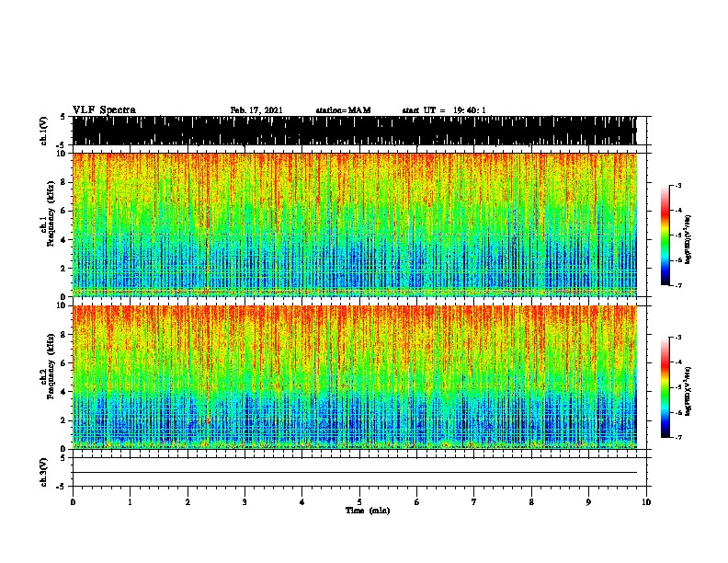The height and width of the screenshot is (563, 728).
Task: Click the "8" kHz tick of ch.2 spectrogram
Action: pos(64,335)
